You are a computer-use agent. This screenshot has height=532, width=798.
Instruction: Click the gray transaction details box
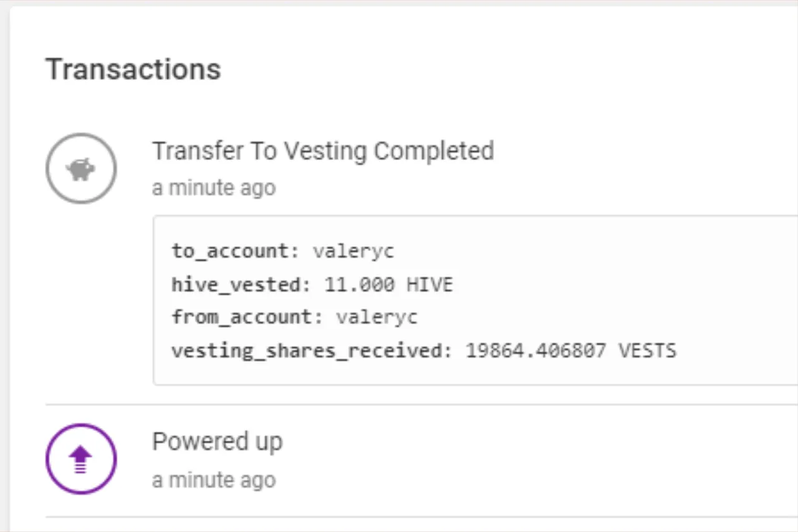475,300
